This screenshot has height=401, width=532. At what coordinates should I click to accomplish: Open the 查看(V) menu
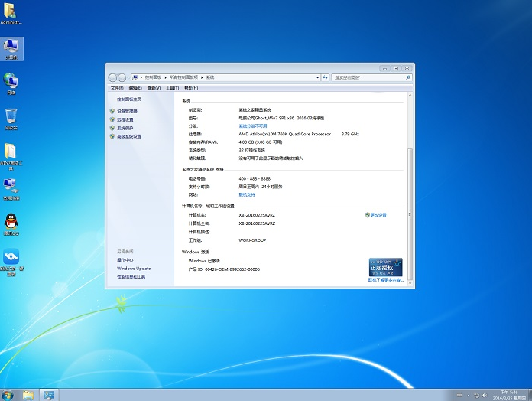(x=153, y=88)
